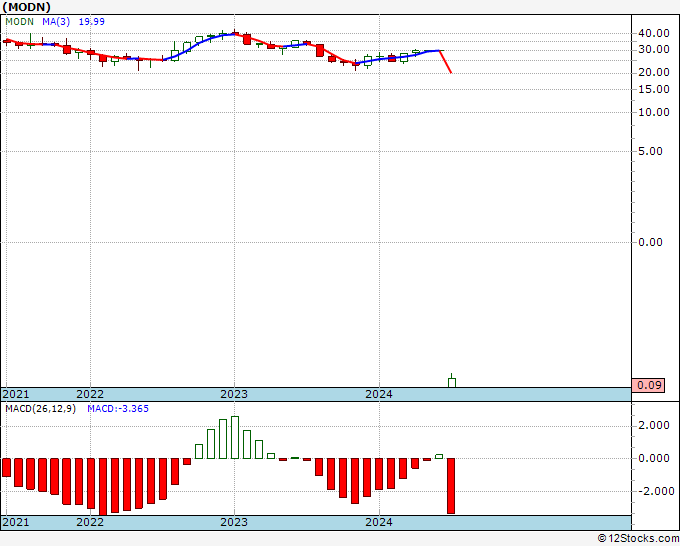Click 2022 on the price chart time axis
Image resolution: width=680 pixels, height=546 pixels.
pyautogui.click(x=90, y=394)
